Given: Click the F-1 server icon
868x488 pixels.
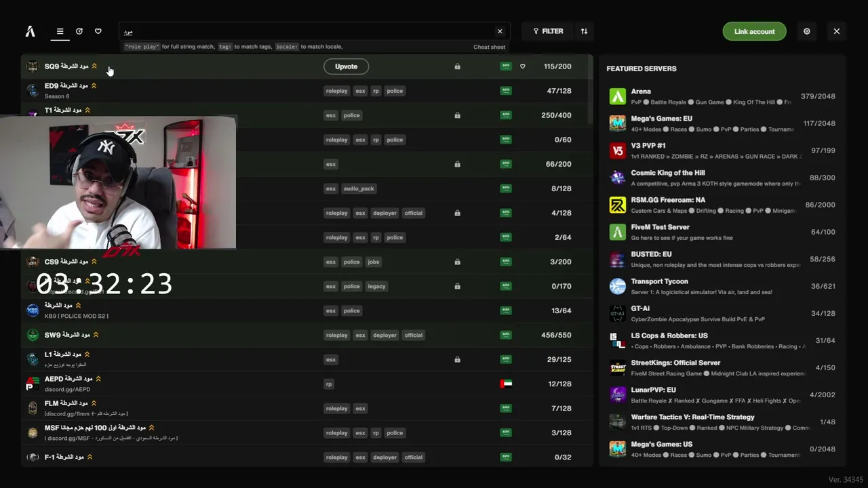Looking at the screenshot, I should (x=33, y=457).
